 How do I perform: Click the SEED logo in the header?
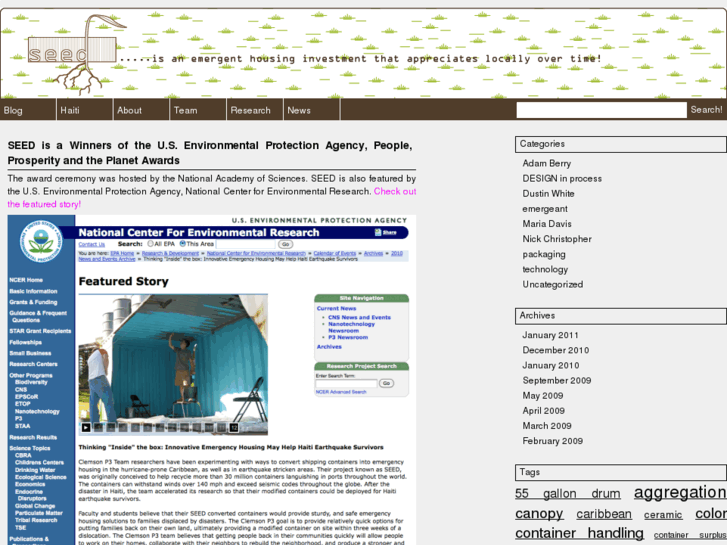click(77, 53)
